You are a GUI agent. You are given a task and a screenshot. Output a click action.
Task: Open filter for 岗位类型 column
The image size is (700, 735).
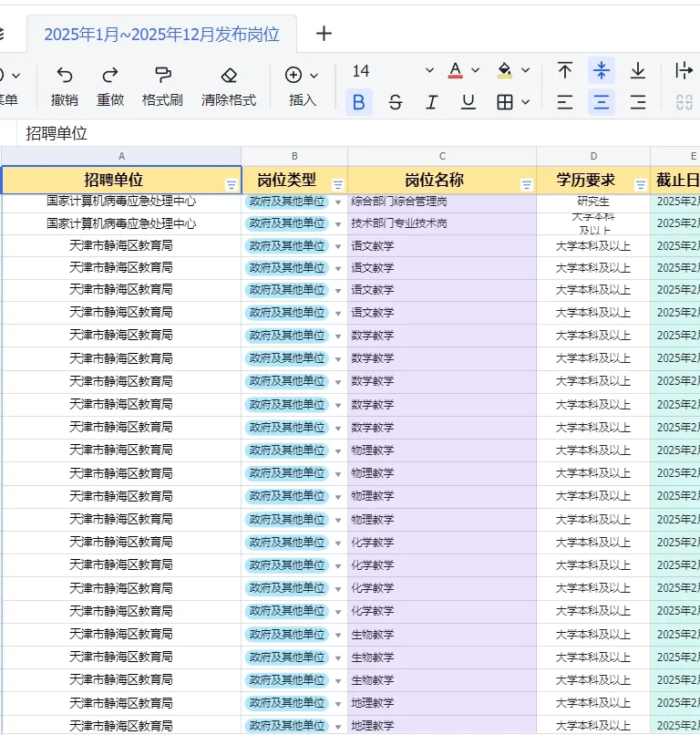[x=338, y=185]
